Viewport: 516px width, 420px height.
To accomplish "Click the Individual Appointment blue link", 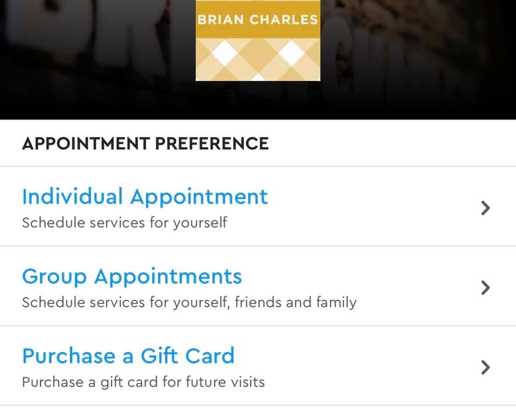I will point(145,197).
